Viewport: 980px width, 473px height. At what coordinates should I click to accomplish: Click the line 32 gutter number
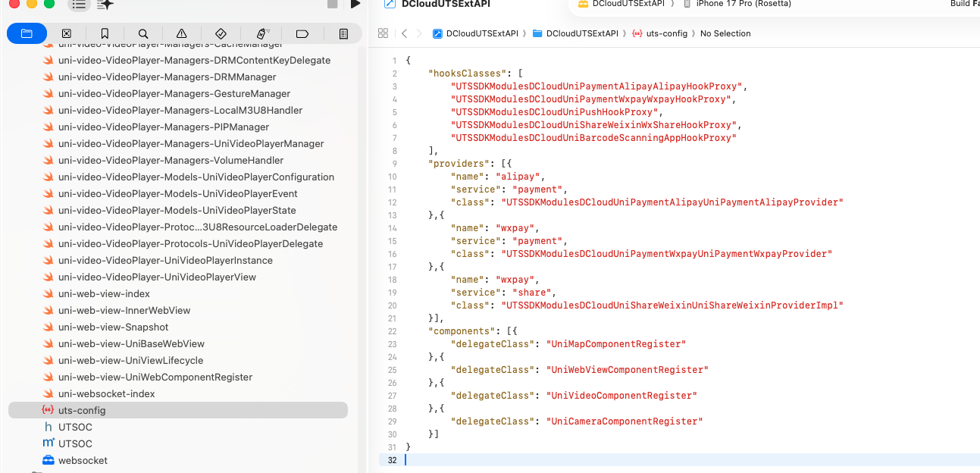click(392, 460)
